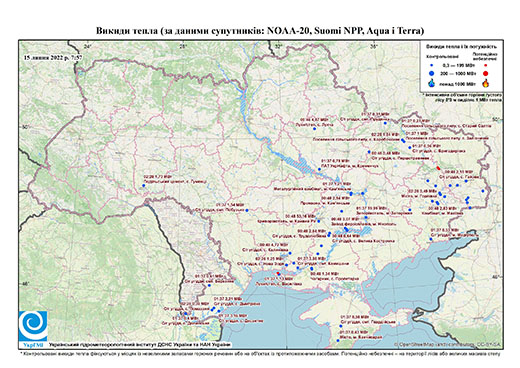Select the blue flame legend icon
The height and width of the screenshot is (368, 520).
click(432, 83)
